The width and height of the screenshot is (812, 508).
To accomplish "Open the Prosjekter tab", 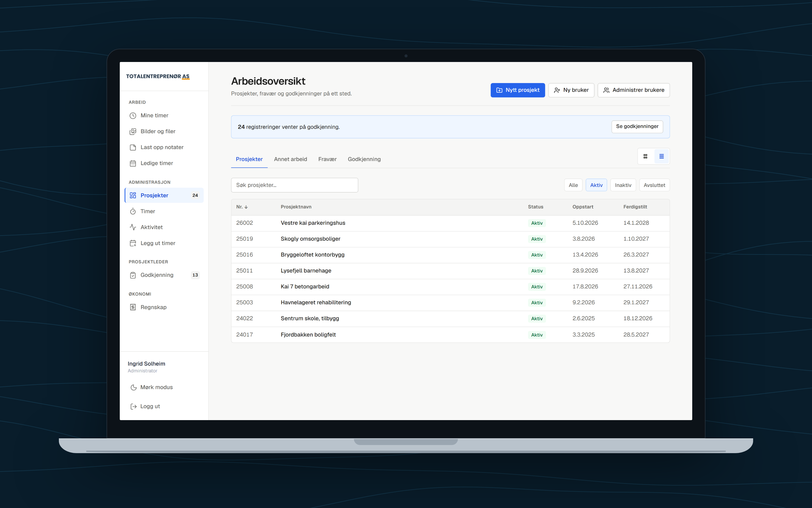I will point(249,159).
